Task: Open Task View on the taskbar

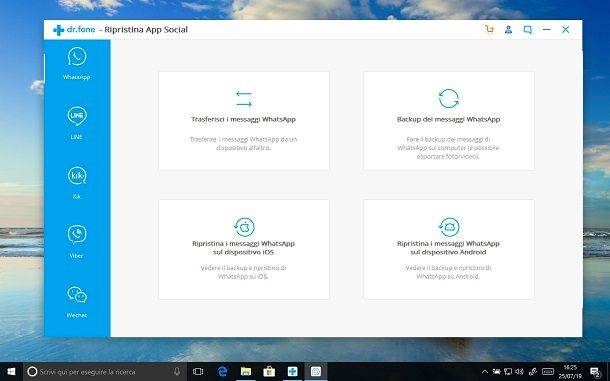Action: click(198, 372)
